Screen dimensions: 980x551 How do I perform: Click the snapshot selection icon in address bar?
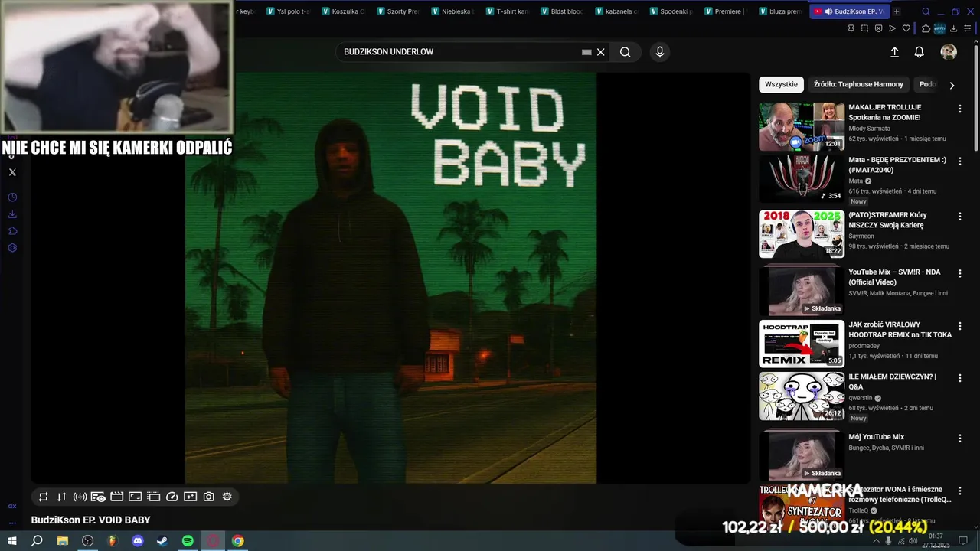click(864, 28)
